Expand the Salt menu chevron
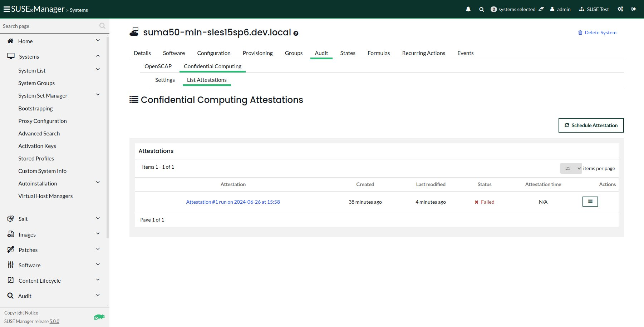The height and width of the screenshot is (327, 644). 98,218
